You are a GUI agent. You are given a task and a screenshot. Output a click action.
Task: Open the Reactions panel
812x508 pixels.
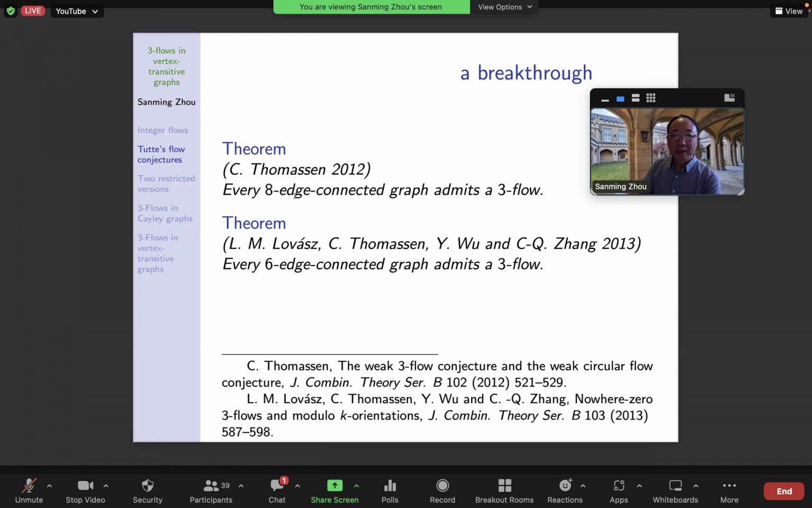565,491
